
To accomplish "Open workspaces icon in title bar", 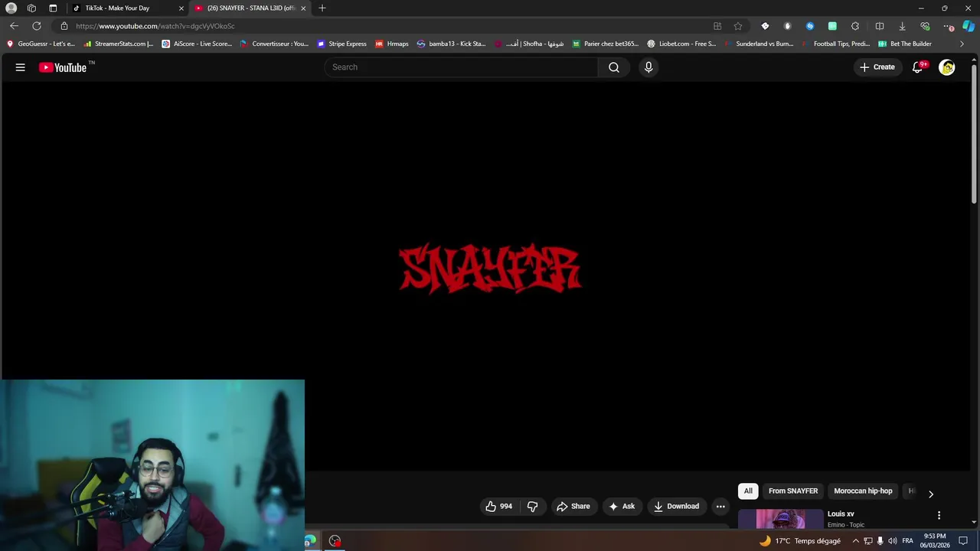I will pos(31,8).
